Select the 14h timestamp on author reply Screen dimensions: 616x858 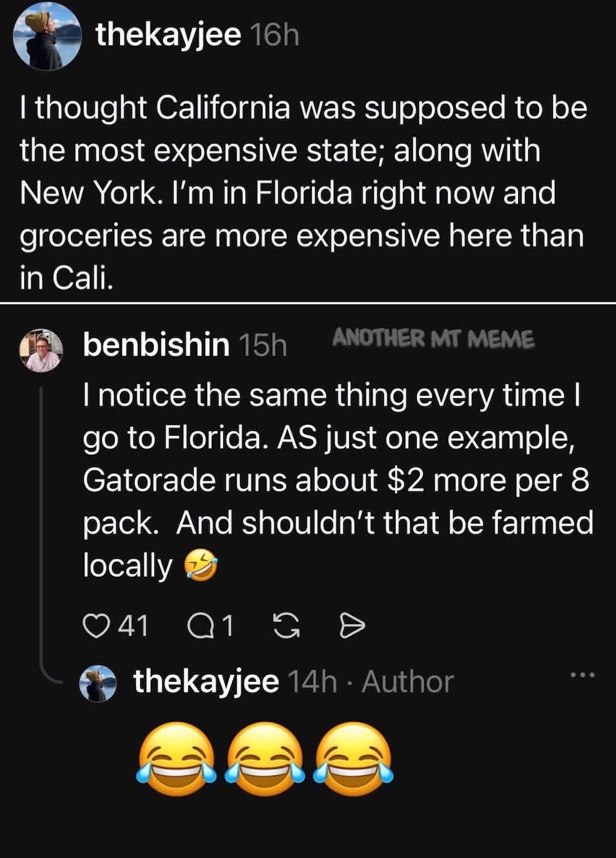tap(312, 682)
